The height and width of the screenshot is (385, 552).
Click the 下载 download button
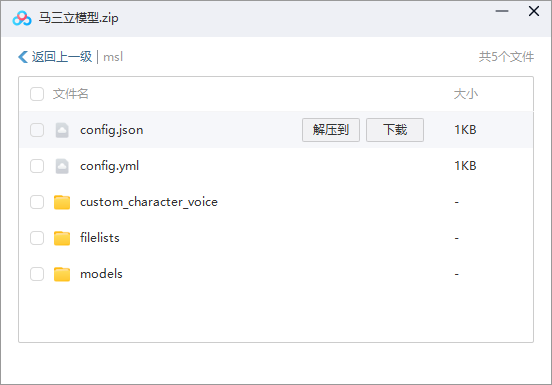pos(395,130)
